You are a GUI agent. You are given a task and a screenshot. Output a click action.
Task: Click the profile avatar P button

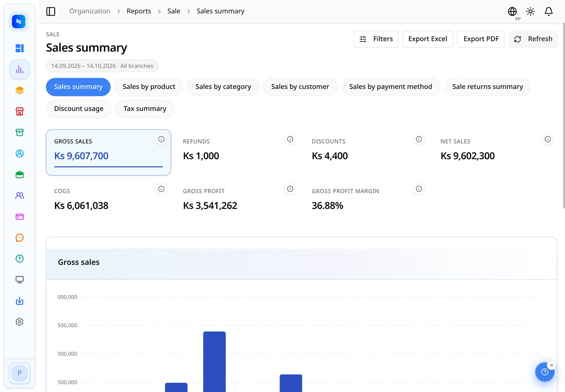(x=19, y=373)
